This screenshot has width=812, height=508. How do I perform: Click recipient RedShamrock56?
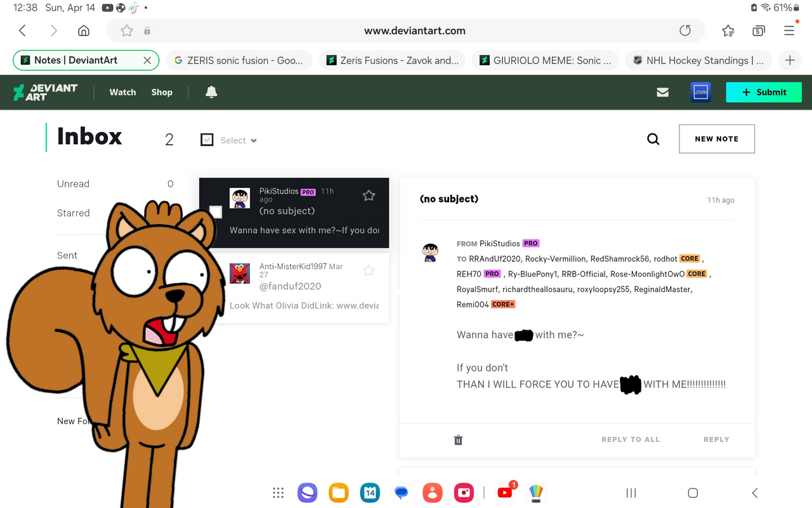click(620, 258)
